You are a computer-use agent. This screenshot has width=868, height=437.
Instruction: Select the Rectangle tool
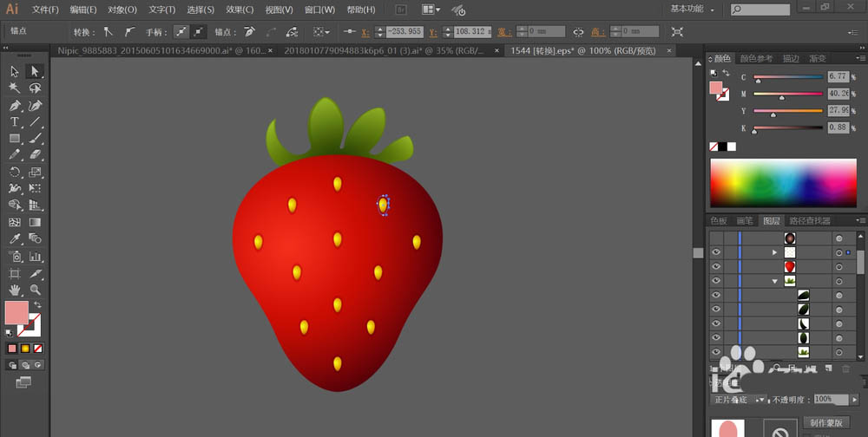(x=15, y=138)
